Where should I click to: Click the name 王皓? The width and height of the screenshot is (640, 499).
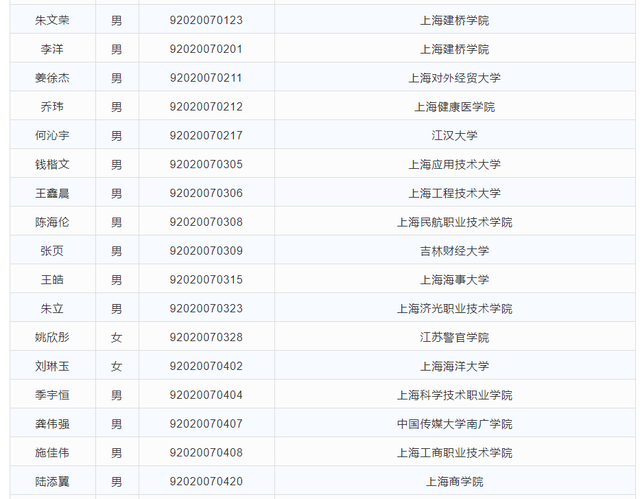(52, 279)
